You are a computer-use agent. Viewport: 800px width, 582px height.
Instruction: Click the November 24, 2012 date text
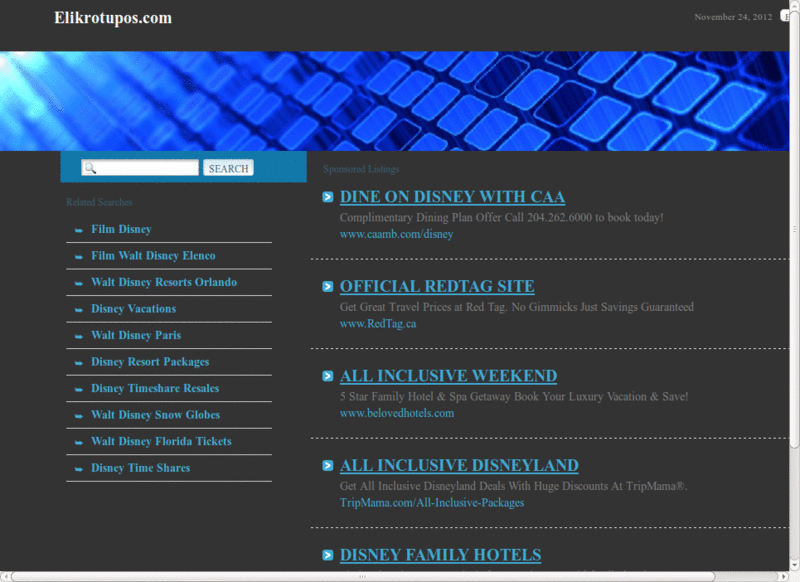[x=733, y=17]
